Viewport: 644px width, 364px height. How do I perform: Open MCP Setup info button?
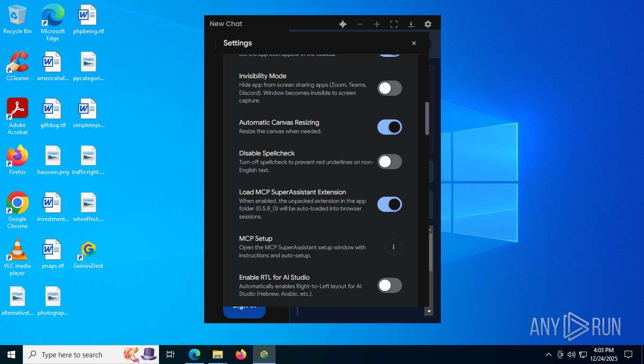click(394, 247)
